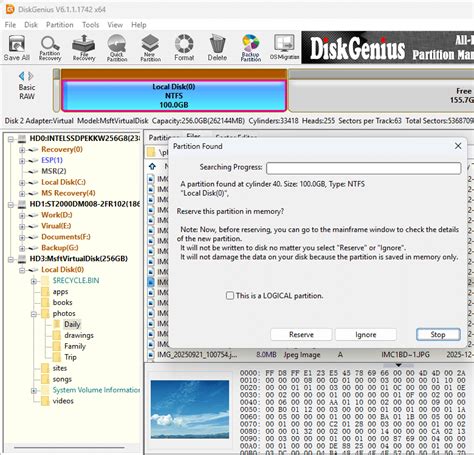Image resolution: width=474 pixels, height=455 pixels.
Task: Open the OS Migration tool
Action: pyautogui.click(x=284, y=48)
